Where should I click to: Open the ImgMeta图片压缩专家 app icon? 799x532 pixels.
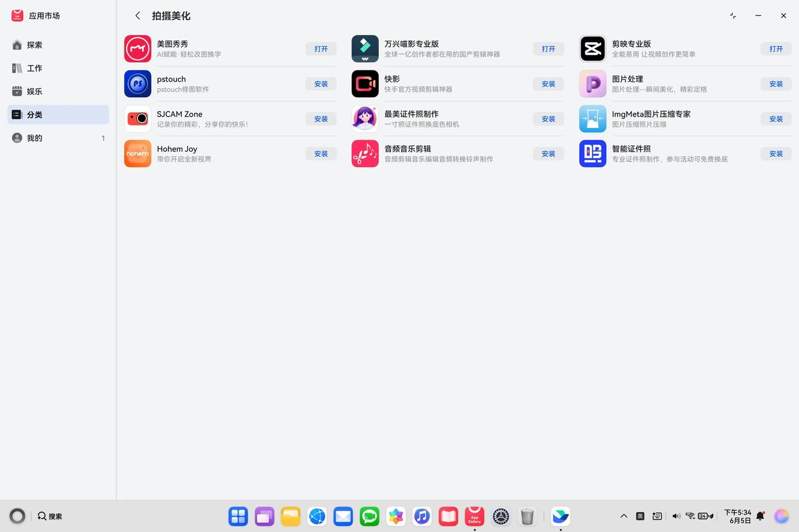(592, 118)
